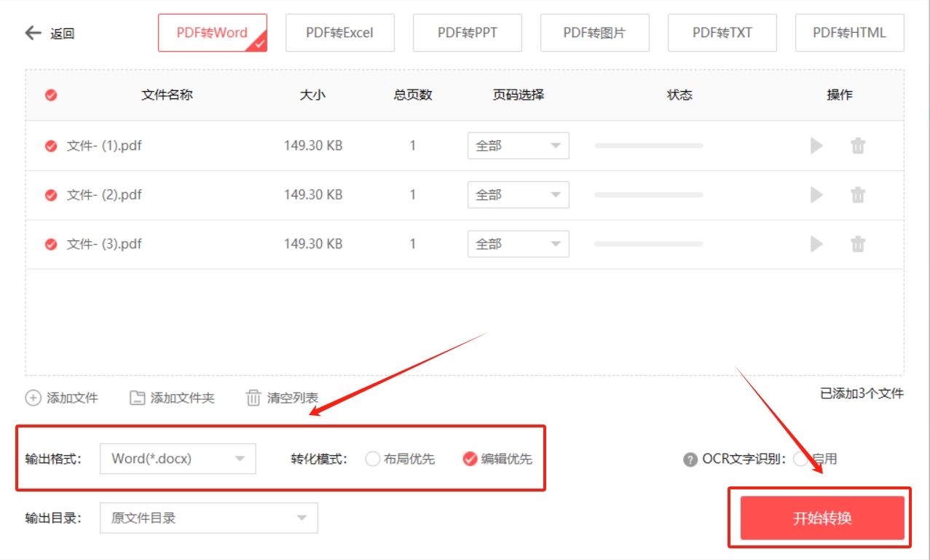Image resolution: width=930 pixels, height=560 pixels.
Task: Open the 输出格式 Word(*.docx) dropdown
Action: [x=177, y=459]
